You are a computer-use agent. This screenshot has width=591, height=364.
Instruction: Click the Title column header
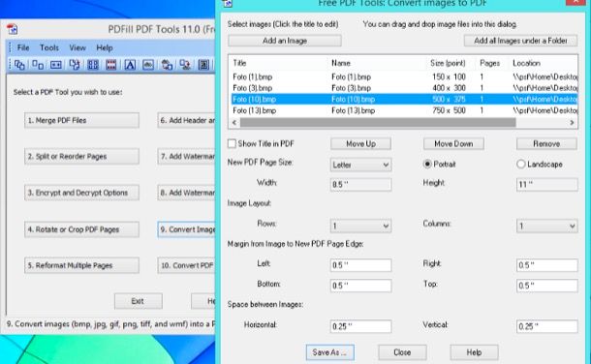[239, 63]
